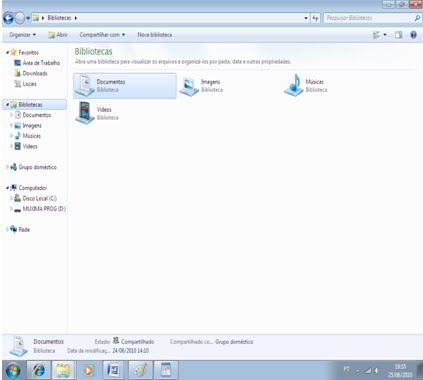
Task: Select Músicas note icon in navigation tree
Action: (x=18, y=136)
